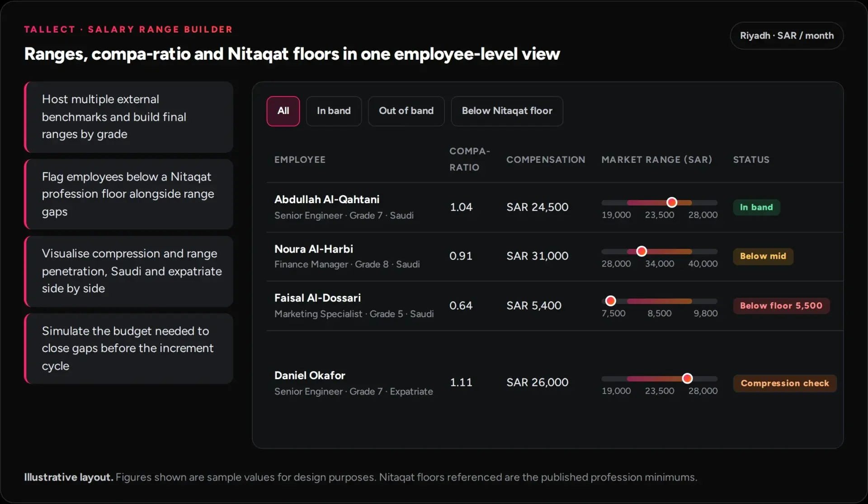Select employee name Faisal Al-Dossari
The width and height of the screenshot is (868, 504).
click(317, 298)
